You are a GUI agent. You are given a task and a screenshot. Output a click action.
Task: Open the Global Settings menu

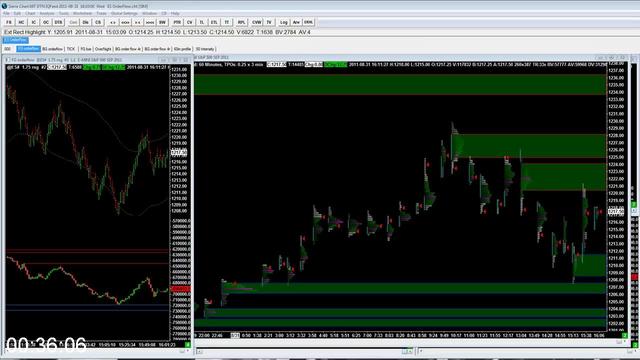pos(124,13)
